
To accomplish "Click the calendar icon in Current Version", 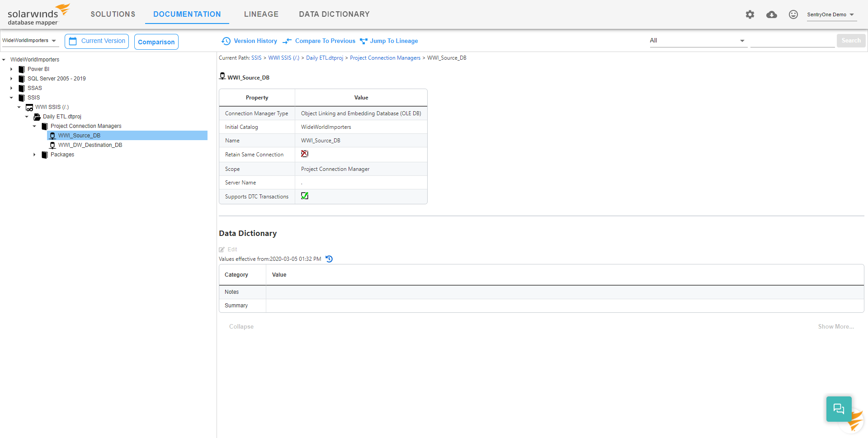I will click(x=73, y=41).
